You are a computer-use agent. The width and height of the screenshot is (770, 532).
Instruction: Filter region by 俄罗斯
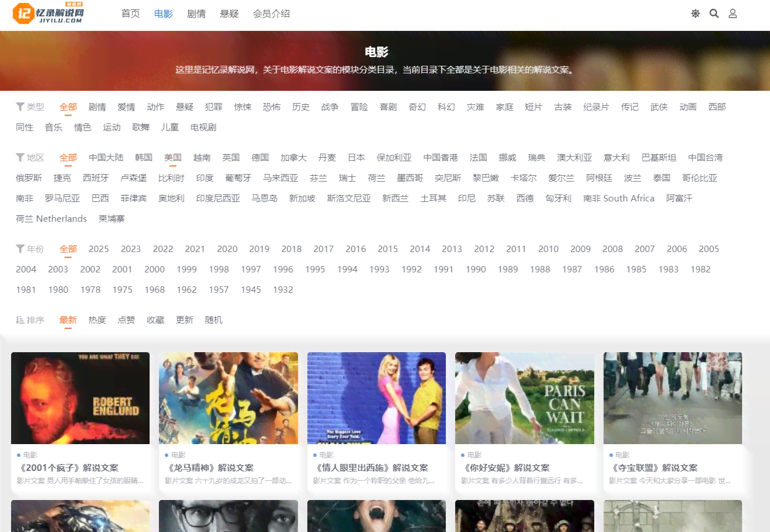click(29, 178)
